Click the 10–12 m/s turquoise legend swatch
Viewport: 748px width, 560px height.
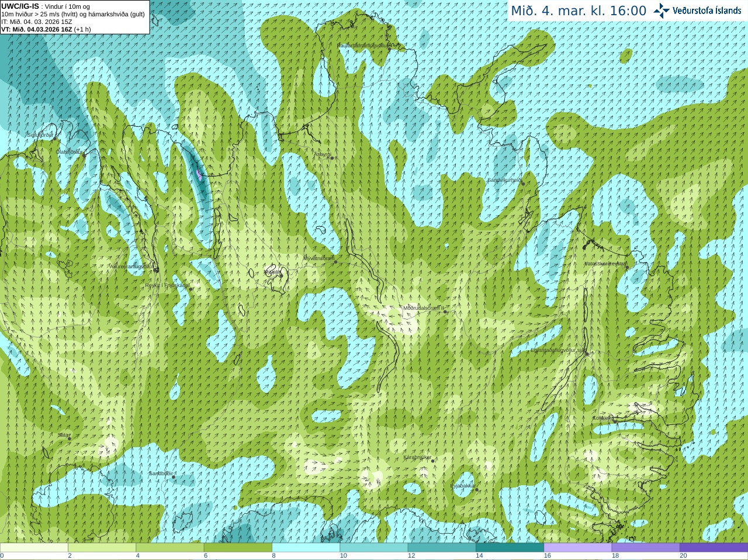(373, 548)
